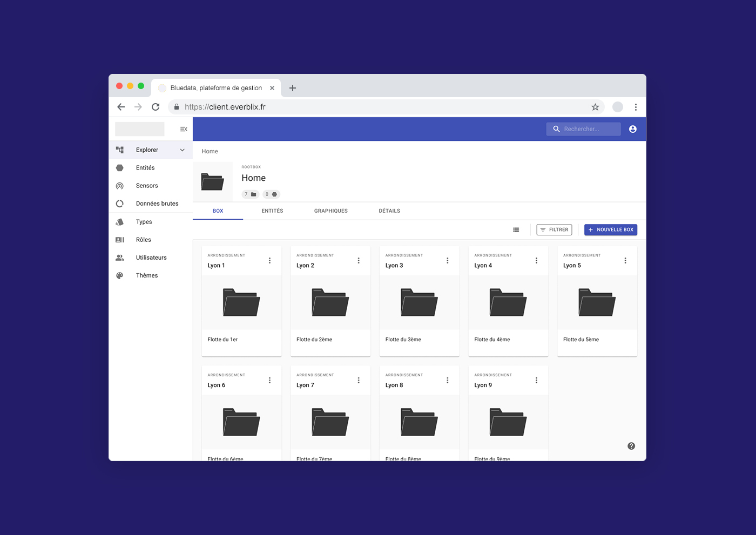Open the Types sidebar item
This screenshot has width=756, height=535.
(x=144, y=222)
